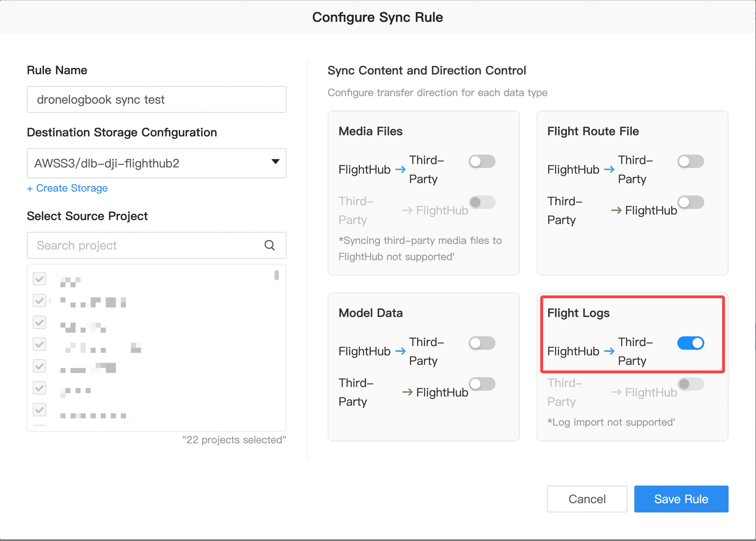Toggle Model Data Third-Party to FlightHub switch
The image size is (756, 541).
coord(482,384)
